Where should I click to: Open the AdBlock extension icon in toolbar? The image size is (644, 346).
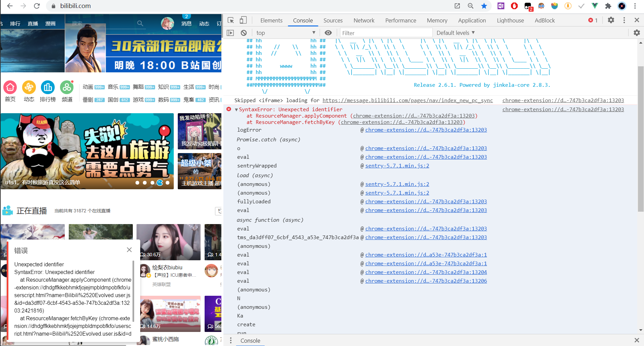tap(514, 6)
